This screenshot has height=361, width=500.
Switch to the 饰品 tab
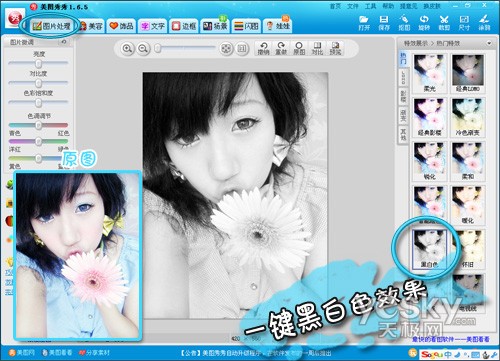pos(122,26)
